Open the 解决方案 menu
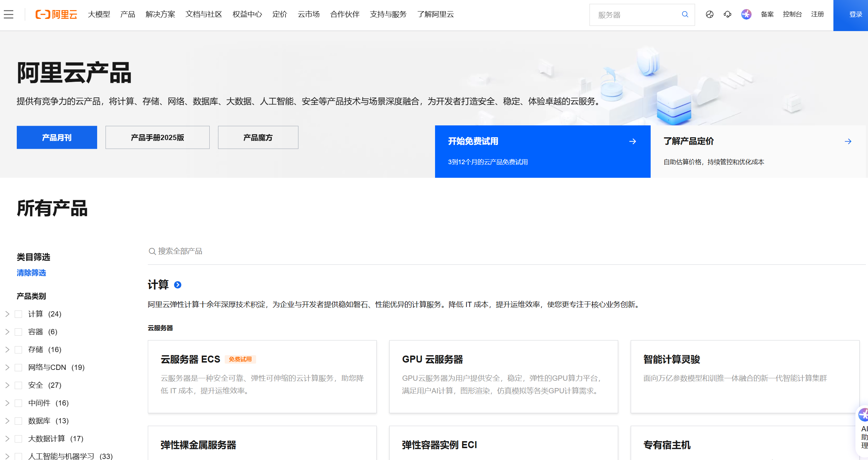The height and width of the screenshot is (460, 868). click(x=160, y=14)
